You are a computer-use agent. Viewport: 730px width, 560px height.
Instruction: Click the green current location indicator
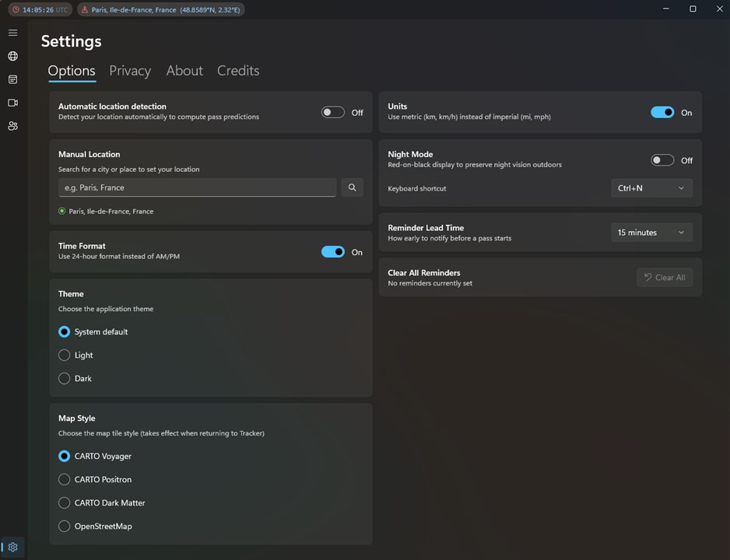[62, 211]
